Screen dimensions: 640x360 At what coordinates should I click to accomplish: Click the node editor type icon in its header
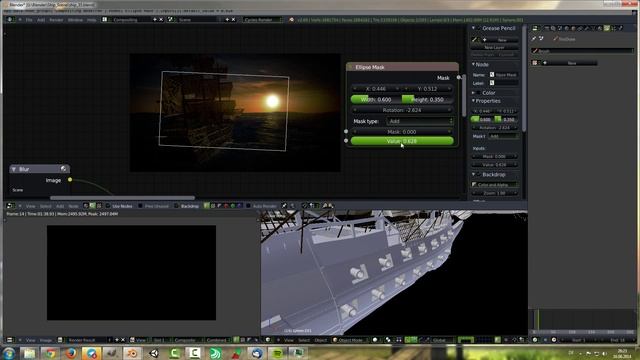pos(11,206)
